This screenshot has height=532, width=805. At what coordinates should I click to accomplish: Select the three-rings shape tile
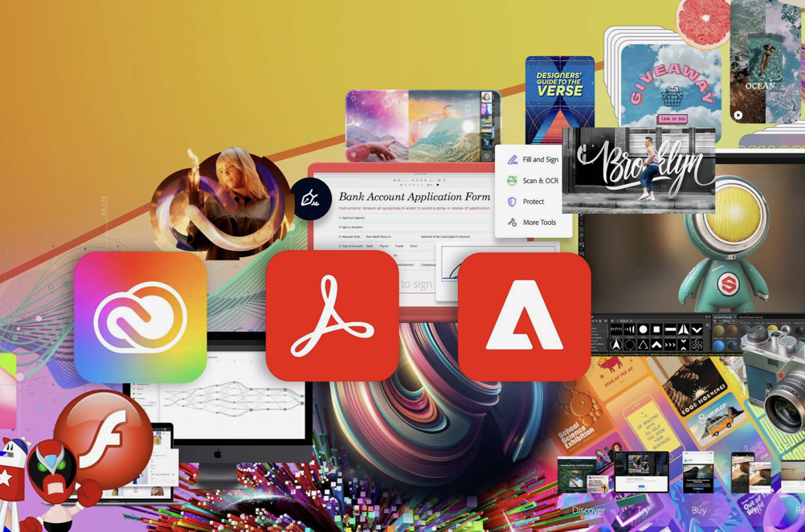pos(616,329)
